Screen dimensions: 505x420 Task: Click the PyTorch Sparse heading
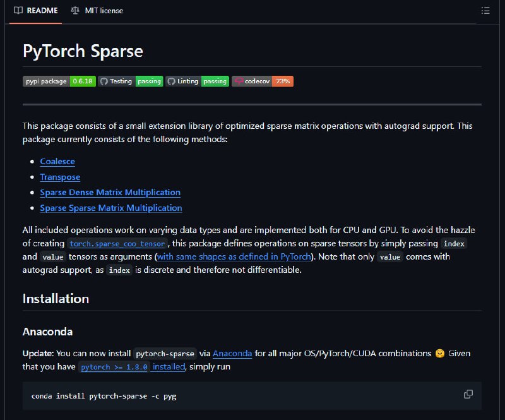[83, 51]
